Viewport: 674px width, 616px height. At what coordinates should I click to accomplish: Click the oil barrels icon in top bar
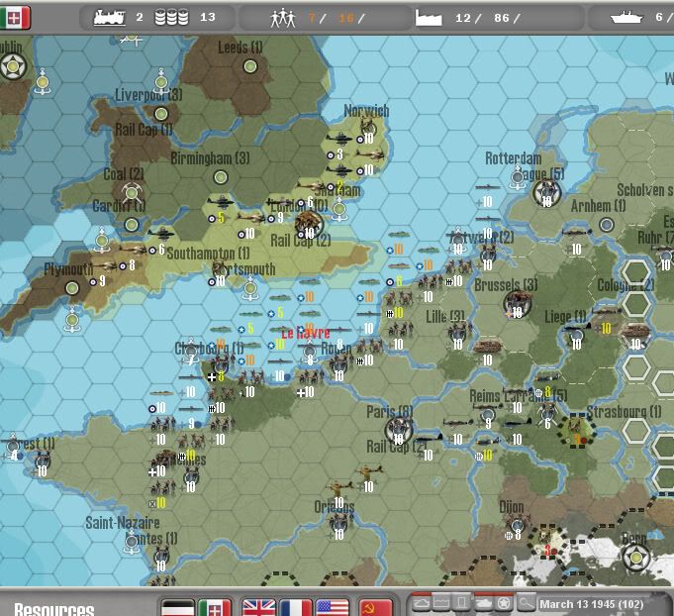174,17
